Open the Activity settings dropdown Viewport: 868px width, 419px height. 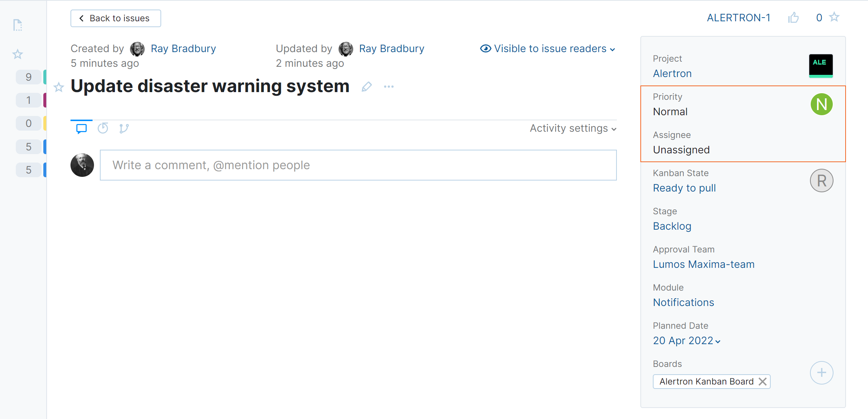coord(573,128)
